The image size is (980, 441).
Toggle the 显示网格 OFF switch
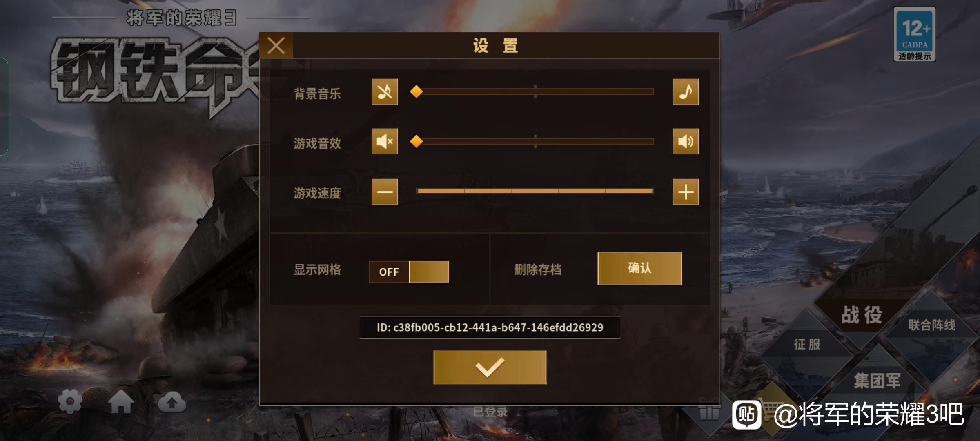(x=409, y=272)
